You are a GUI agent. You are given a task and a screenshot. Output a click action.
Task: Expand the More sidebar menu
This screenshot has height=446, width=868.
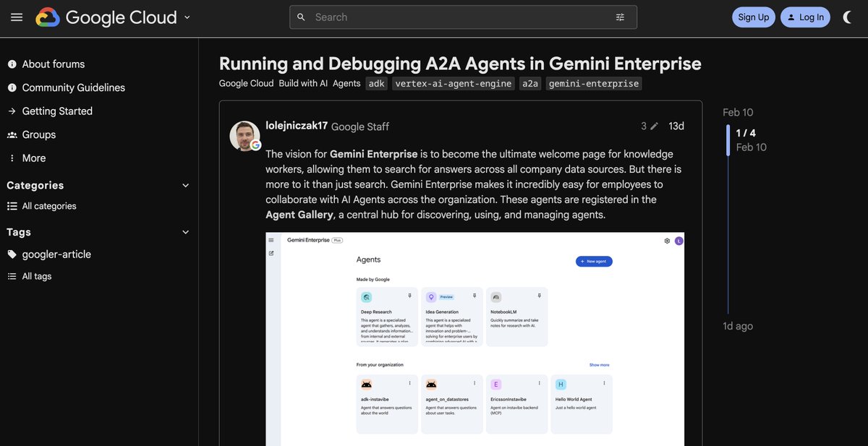click(x=27, y=158)
